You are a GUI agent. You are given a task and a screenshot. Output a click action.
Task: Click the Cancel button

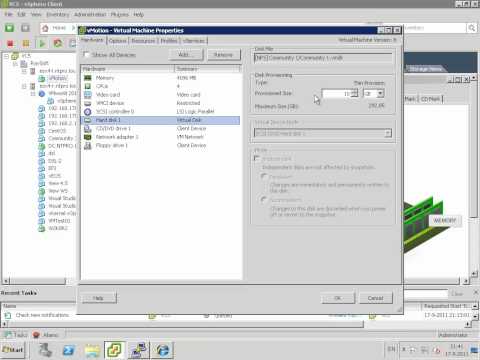tap(376, 298)
